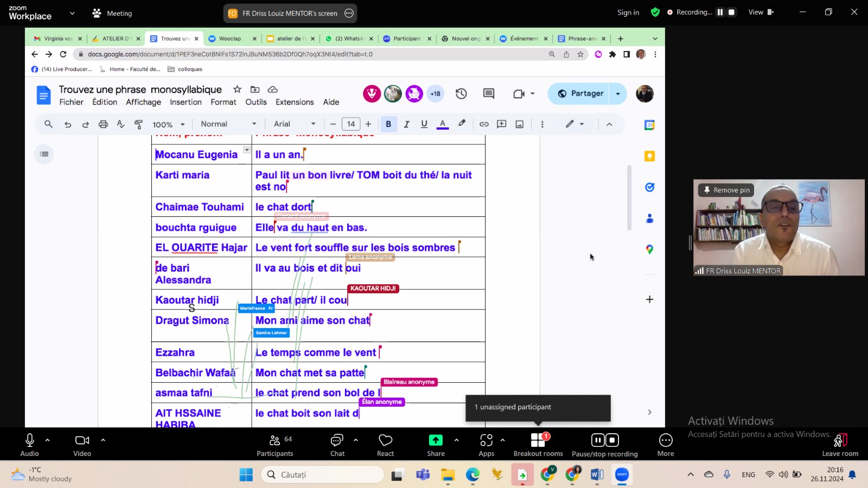Show the document outline icon

coord(44,154)
